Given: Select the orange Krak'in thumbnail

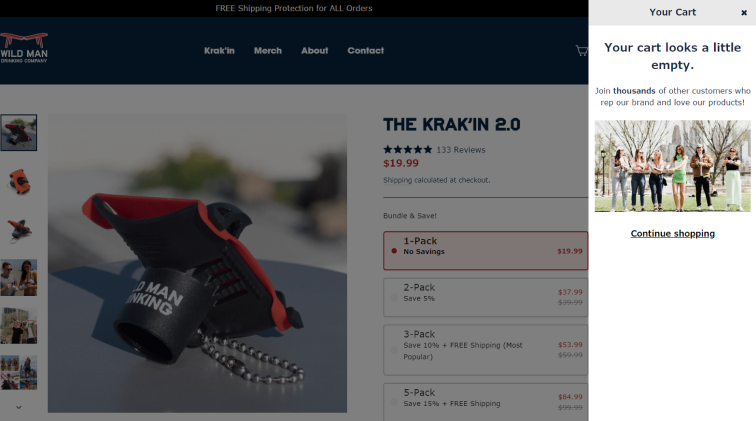Looking at the screenshot, I should pyautogui.click(x=19, y=181).
